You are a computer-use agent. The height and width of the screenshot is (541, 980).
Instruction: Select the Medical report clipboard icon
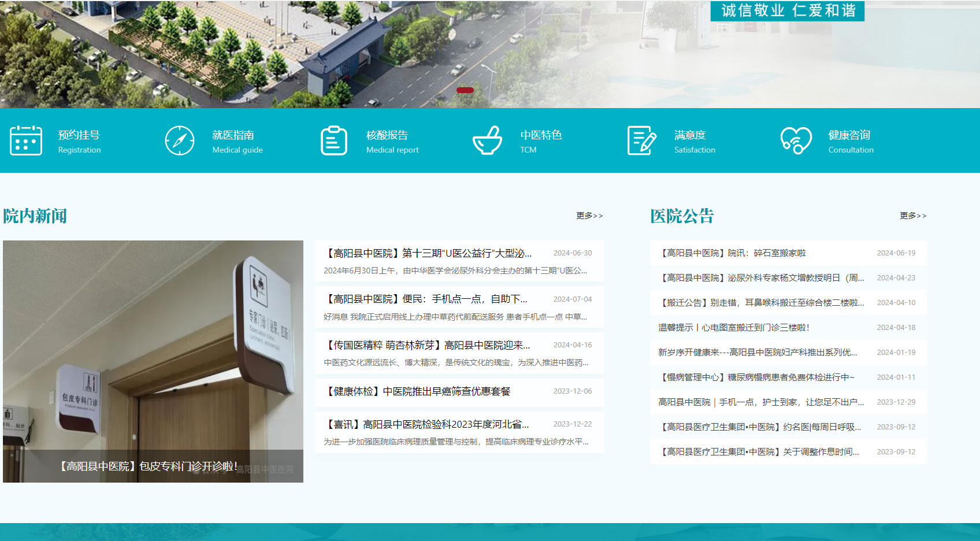[334, 140]
